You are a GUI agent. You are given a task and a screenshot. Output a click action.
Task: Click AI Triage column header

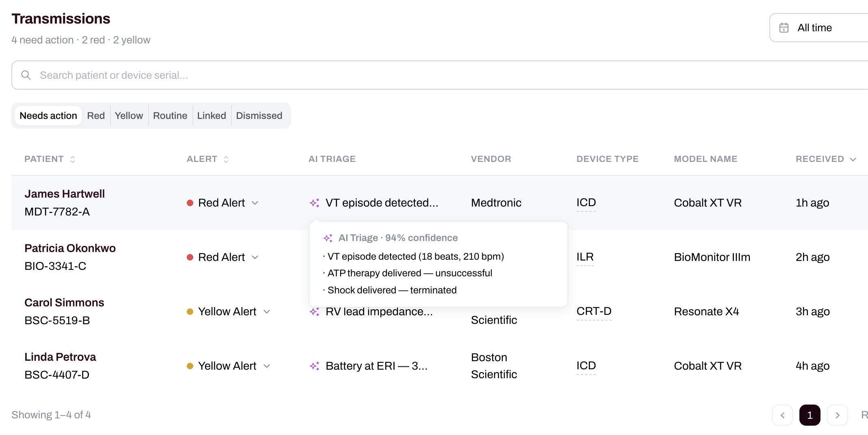(332, 159)
